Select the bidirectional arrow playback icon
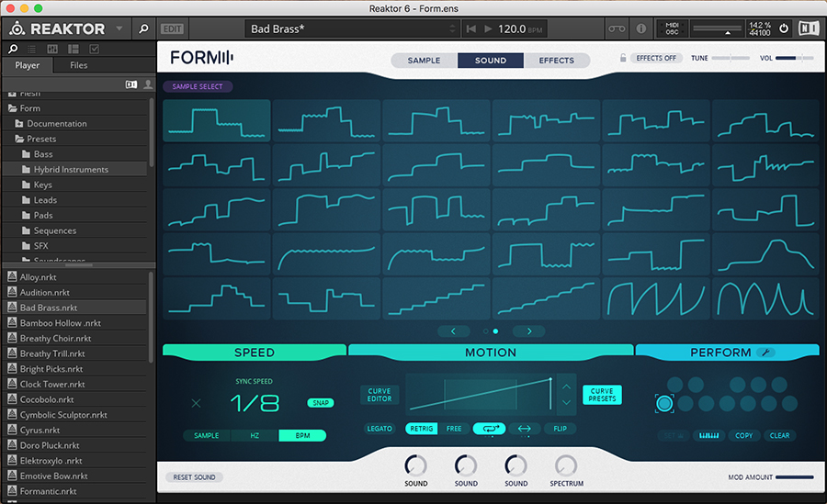Viewport: 827px width, 504px height. pyautogui.click(x=524, y=429)
